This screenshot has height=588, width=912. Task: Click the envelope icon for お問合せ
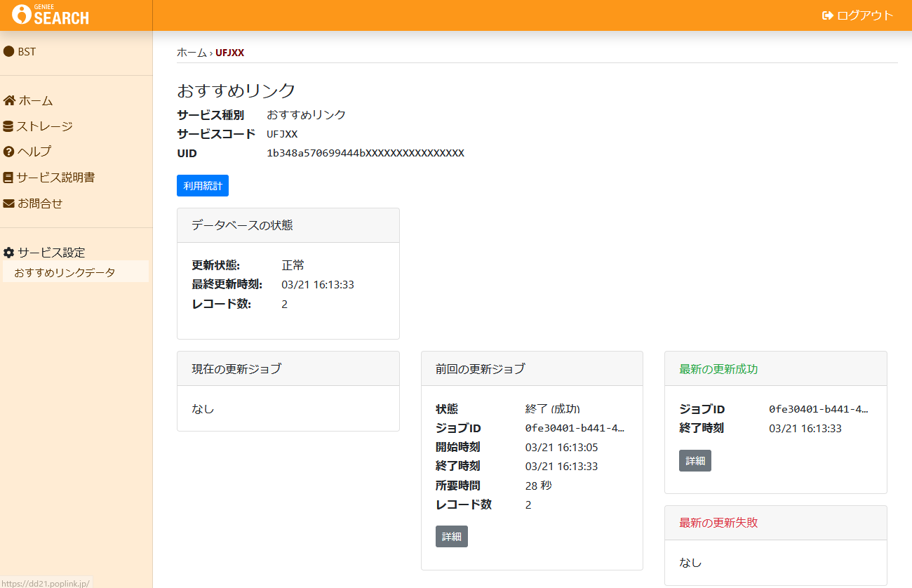click(x=9, y=203)
